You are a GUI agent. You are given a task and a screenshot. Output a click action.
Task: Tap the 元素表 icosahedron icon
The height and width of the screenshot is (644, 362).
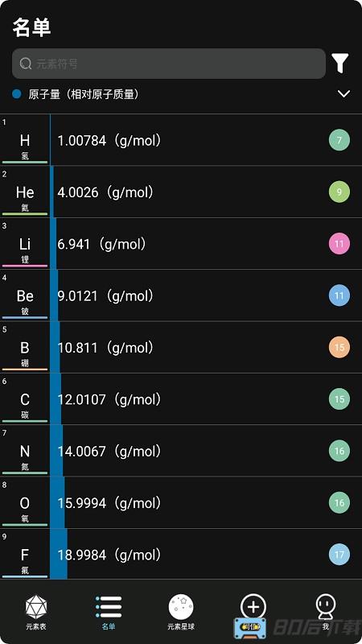36,607
